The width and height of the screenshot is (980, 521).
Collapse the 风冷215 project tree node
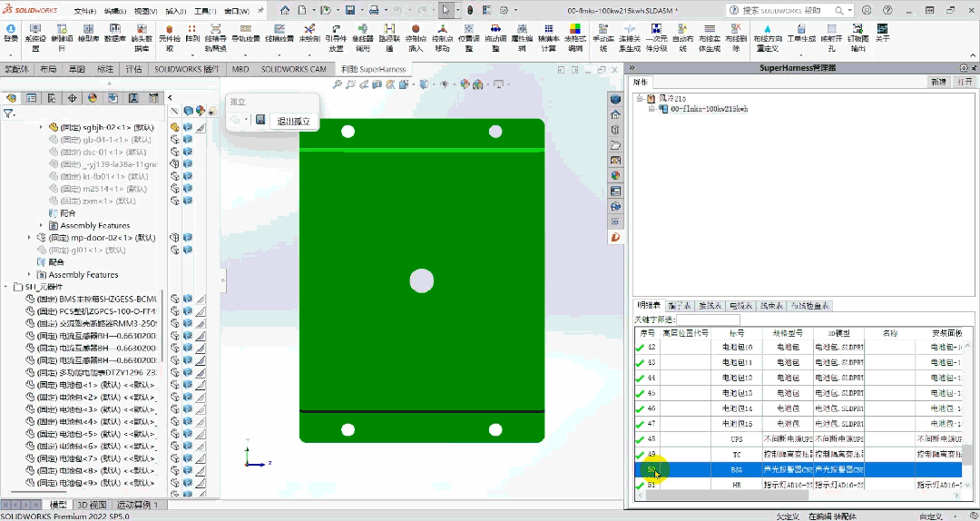pos(640,99)
